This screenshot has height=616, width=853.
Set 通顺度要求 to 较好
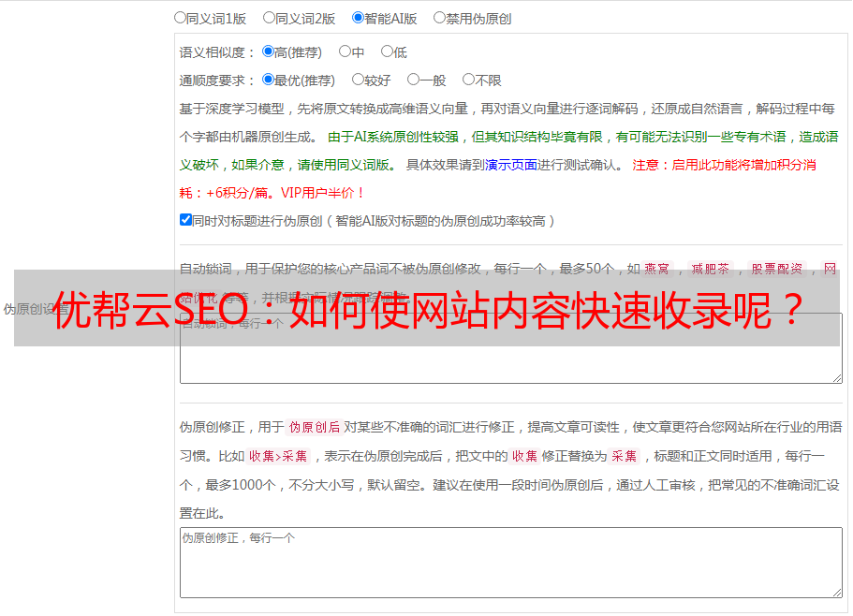[358, 80]
